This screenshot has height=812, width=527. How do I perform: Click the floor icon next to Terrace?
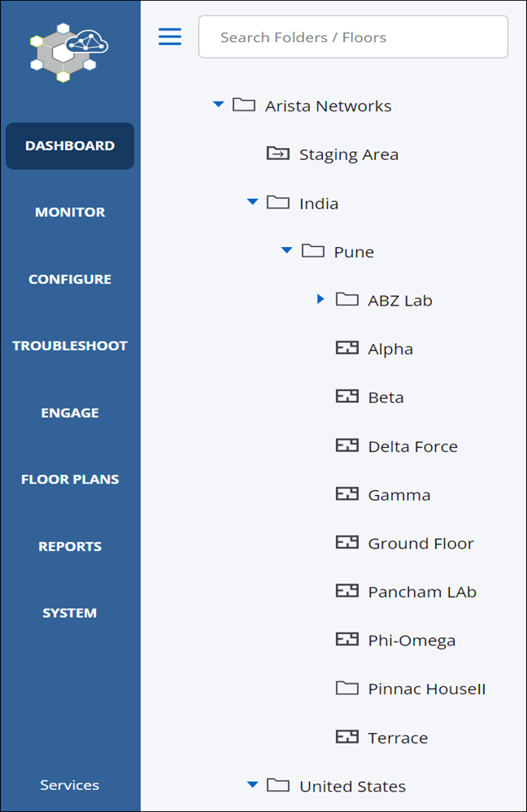(x=346, y=736)
